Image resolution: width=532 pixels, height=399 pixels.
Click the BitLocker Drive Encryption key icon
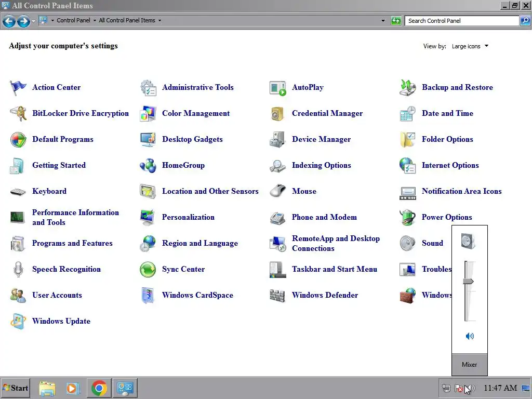pos(18,113)
